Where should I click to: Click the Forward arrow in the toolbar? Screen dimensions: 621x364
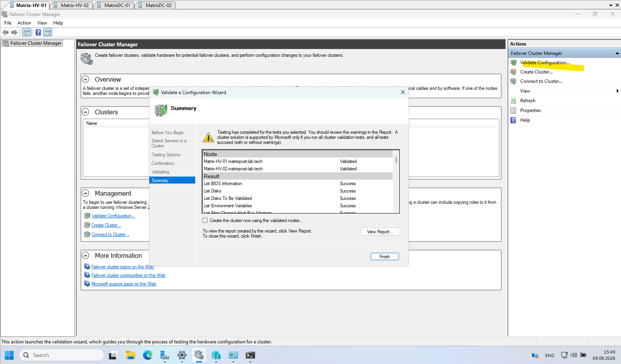14,32
